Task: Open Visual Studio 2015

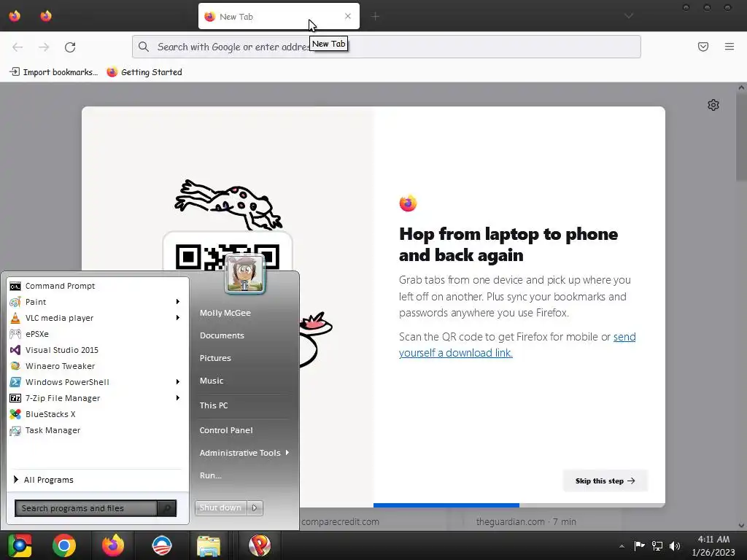Action: coord(96,350)
